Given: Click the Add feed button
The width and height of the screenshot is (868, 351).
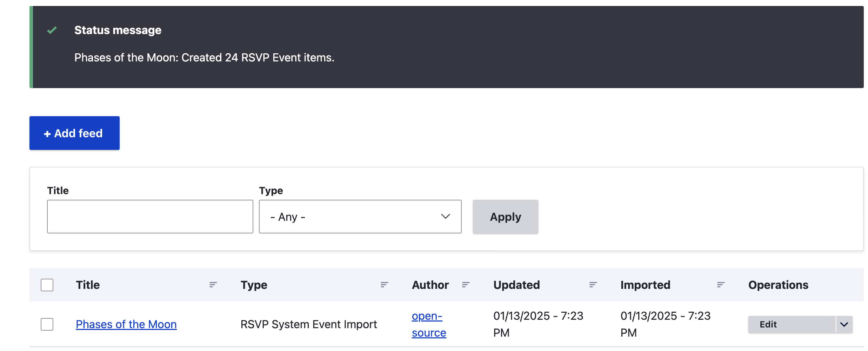Looking at the screenshot, I should (x=74, y=133).
